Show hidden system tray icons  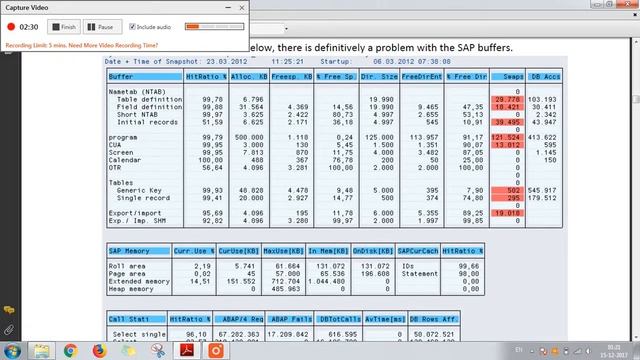coord(532,351)
